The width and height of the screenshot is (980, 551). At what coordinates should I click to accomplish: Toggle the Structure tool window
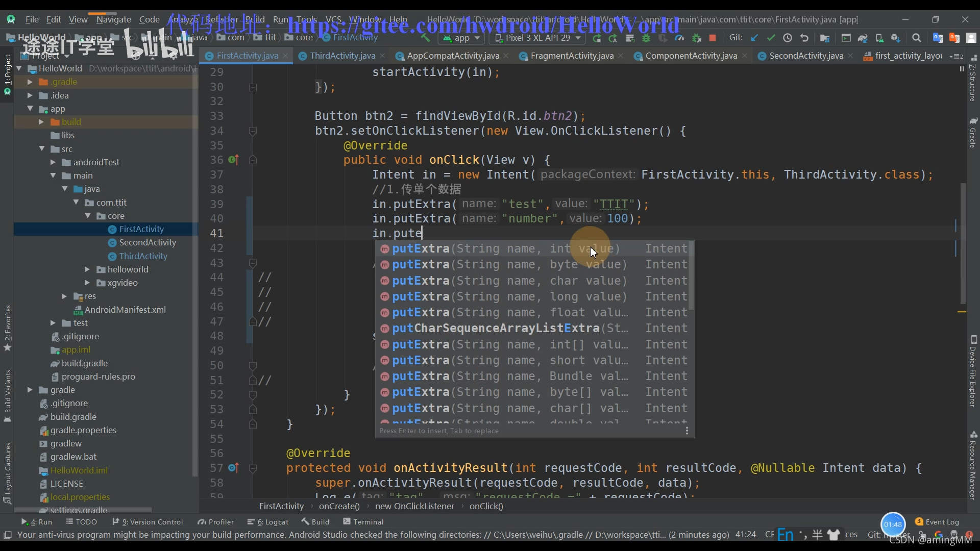(x=973, y=79)
